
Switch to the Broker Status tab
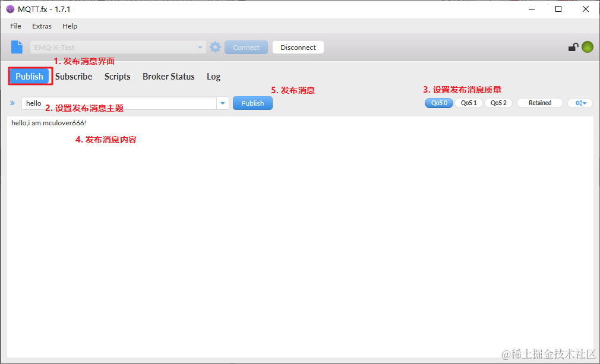(168, 77)
